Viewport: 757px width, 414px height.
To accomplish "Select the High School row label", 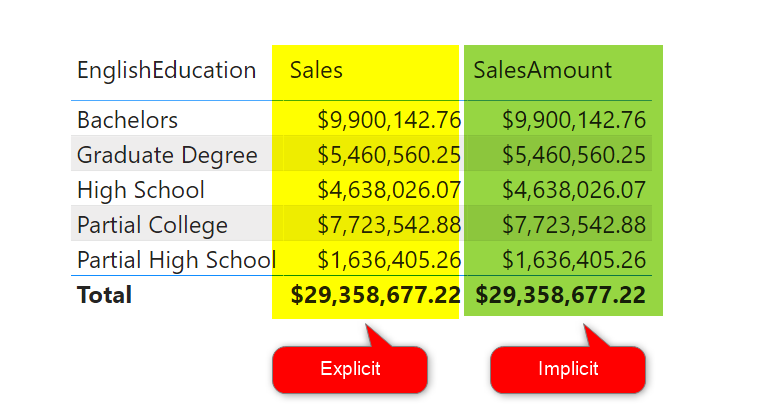I will (x=140, y=190).
